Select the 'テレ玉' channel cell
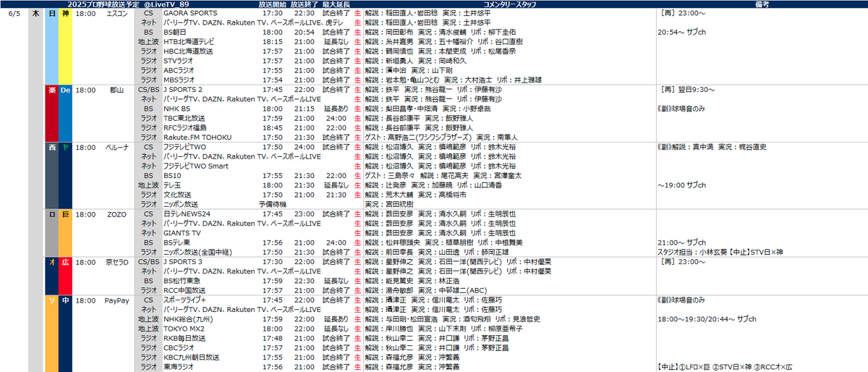Image resolution: width=868 pixels, height=372 pixels. (171, 185)
